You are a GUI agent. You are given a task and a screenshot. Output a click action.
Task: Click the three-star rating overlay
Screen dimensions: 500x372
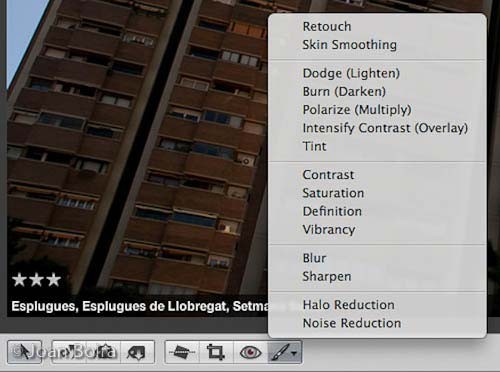36,280
